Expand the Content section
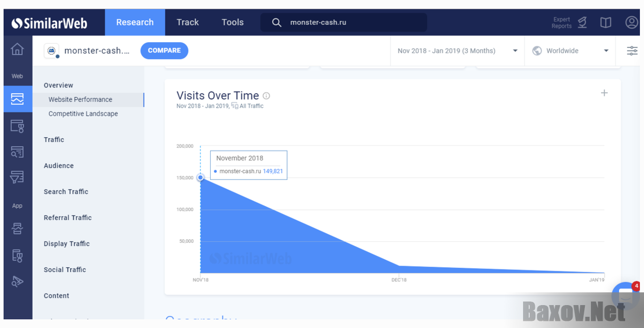This screenshot has height=328, width=644. click(x=56, y=296)
